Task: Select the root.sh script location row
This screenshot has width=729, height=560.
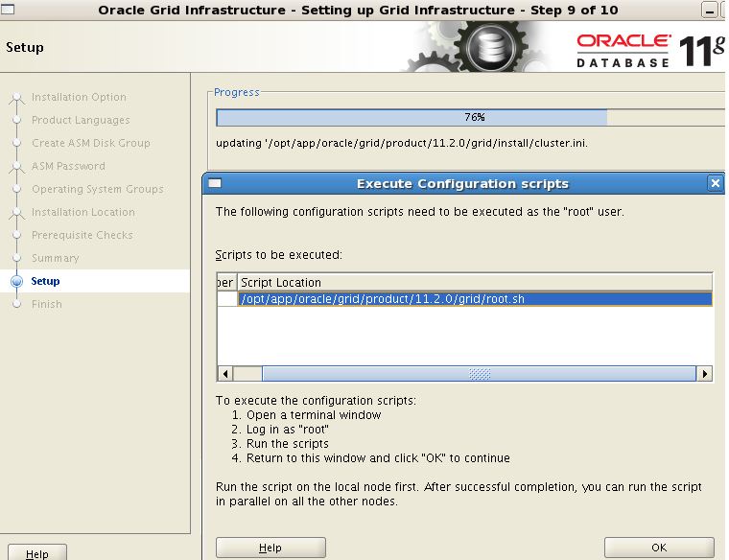Action: coord(475,299)
